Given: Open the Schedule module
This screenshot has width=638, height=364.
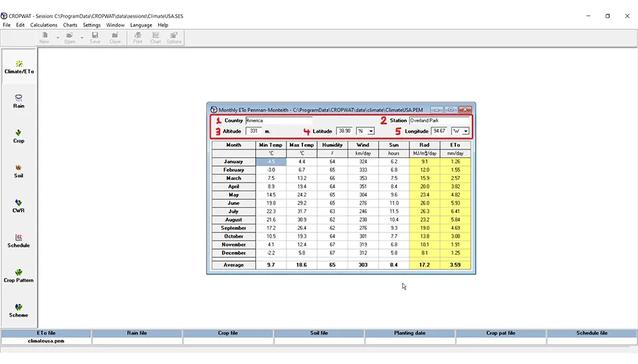Looking at the screenshot, I should click(x=19, y=241).
